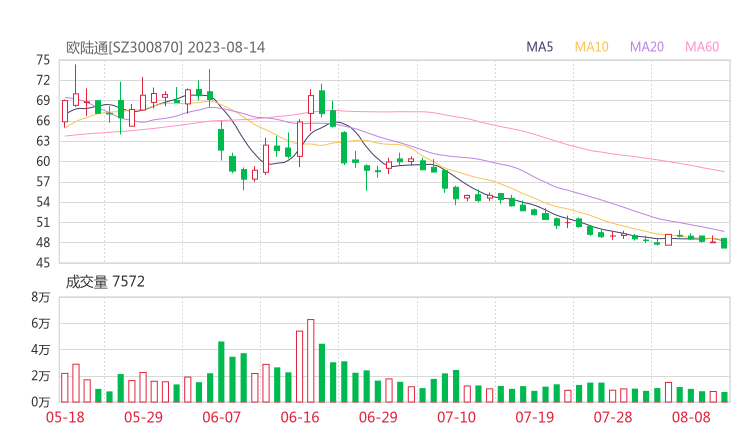Click the 48 price axis label
This screenshot has width=740, height=440.
pos(43,243)
